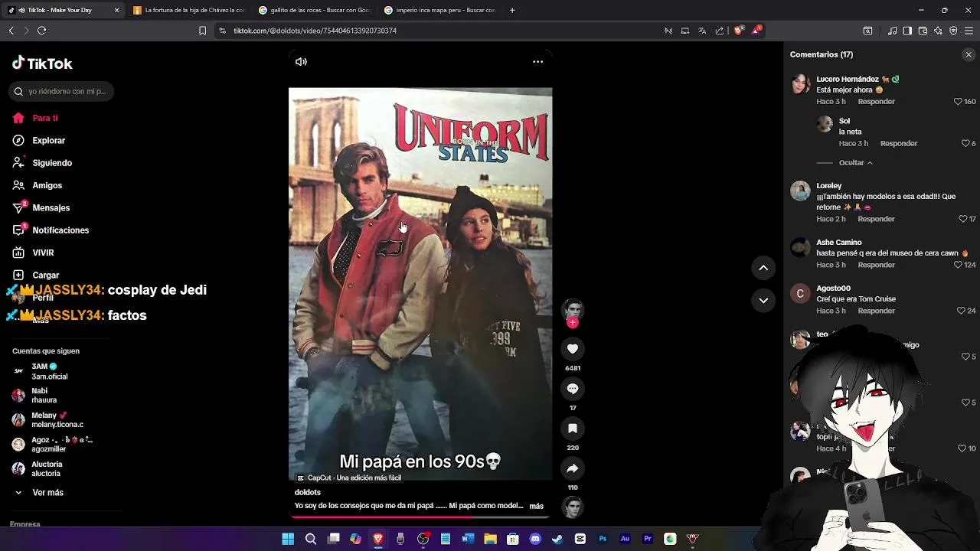Reply to Loreley's comment

pos(876,219)
